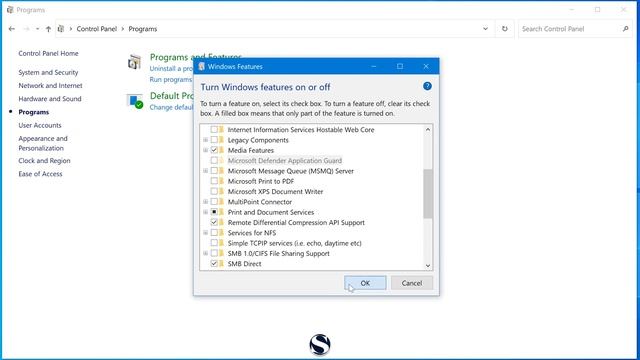Uncheck Remote Differential Compression API Support
Image resolution: width=640 pixels, height=360 pixels.
point(214,222)
